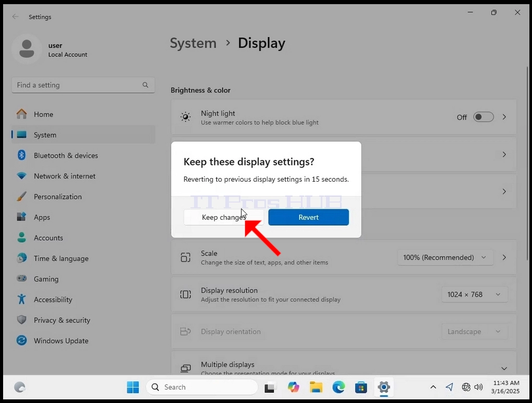Click the Bluetooth icon in sidebar
Screen dimensions: 532x403
click(x=22, y=155)
